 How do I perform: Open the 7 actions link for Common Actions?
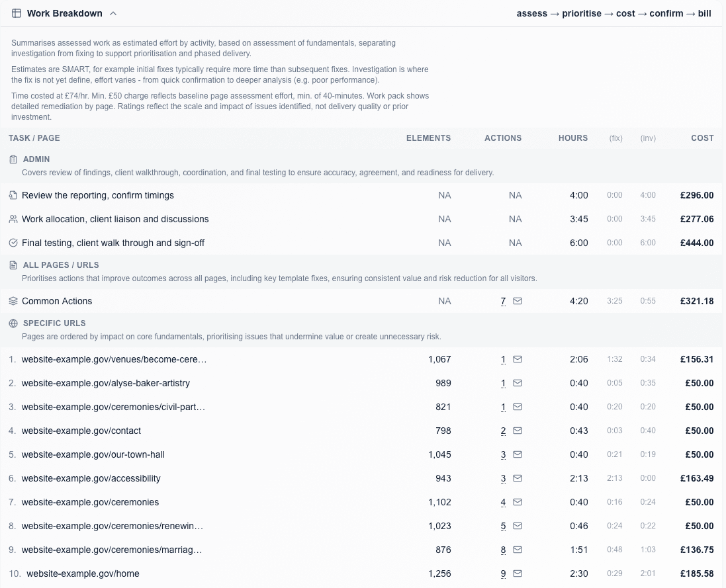[x=503, y=300]
